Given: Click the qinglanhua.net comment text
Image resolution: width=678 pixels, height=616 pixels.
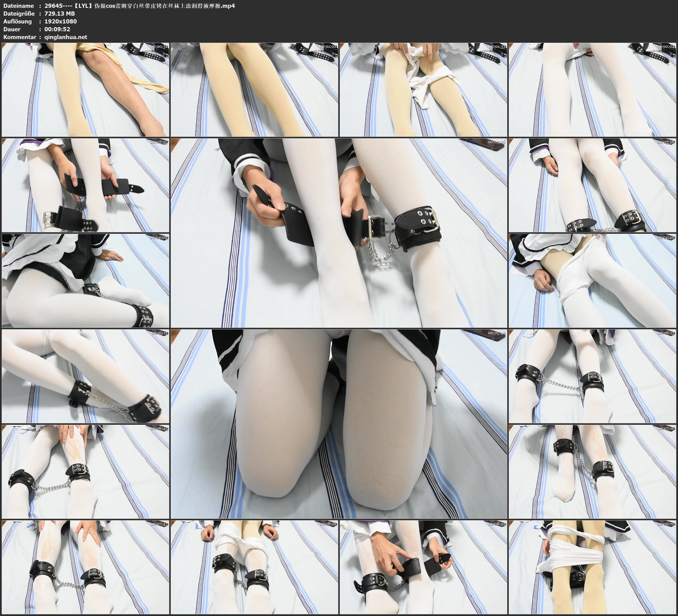Looking at the screenshot, I should click(66, 37).
